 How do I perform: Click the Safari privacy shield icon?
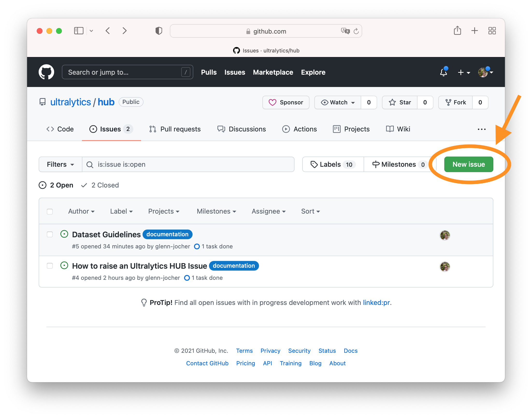point(159,31)
